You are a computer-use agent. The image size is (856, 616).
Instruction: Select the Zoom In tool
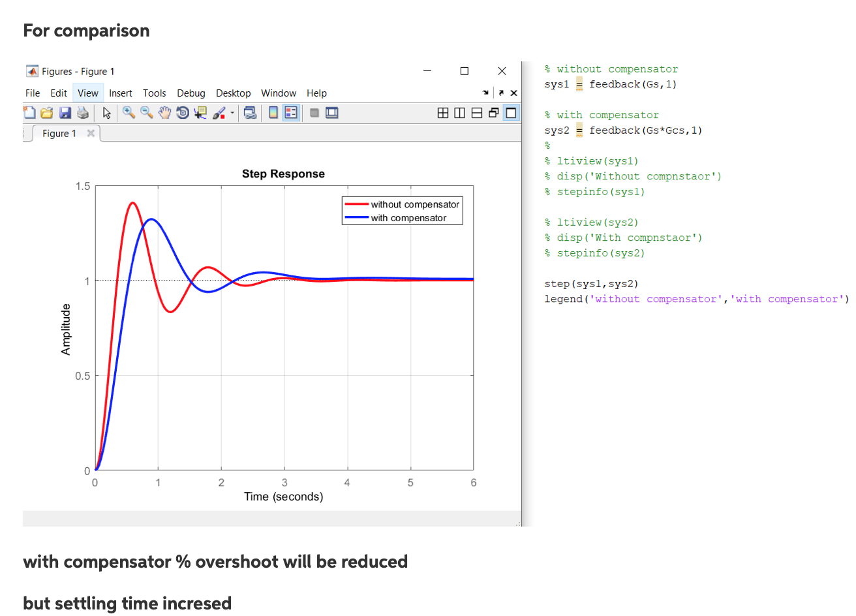(129, 112)
